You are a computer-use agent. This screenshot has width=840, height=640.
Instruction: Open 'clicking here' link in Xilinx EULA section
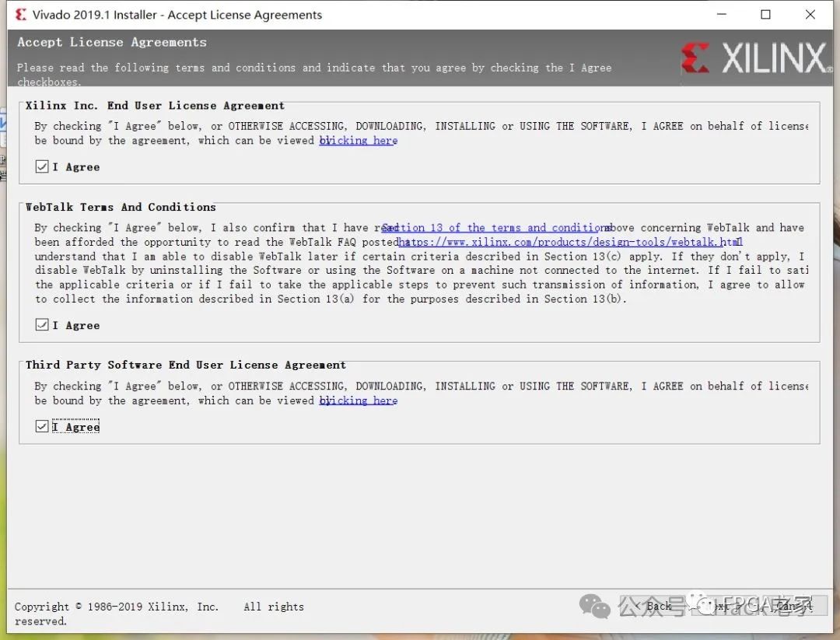(359, 140)
